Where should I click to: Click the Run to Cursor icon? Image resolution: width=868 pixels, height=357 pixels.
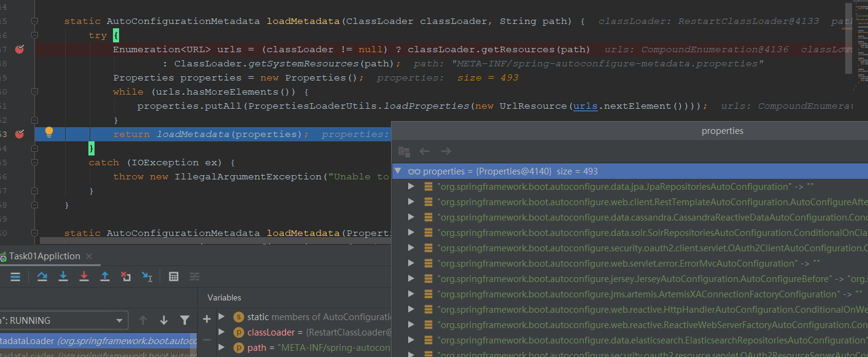tap(147, 277)
